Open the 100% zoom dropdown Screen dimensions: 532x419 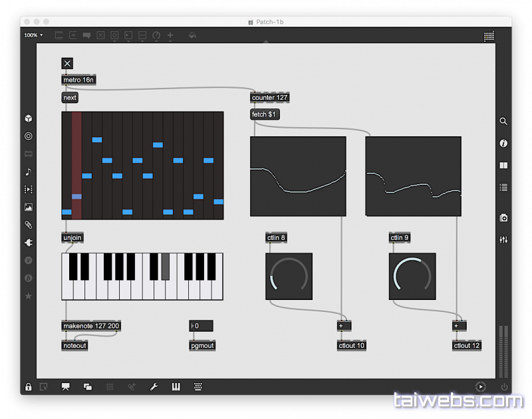click(x=33, y=35)
